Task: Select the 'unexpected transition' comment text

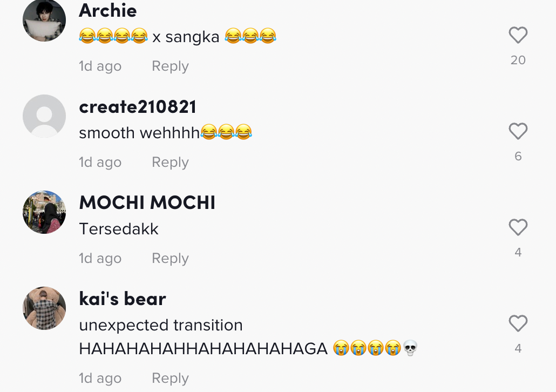Action: pyautogui.click(x=161, y=326)
